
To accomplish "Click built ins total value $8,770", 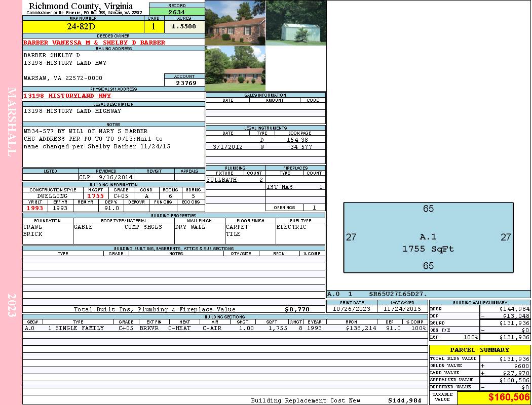I will point(297,309).
